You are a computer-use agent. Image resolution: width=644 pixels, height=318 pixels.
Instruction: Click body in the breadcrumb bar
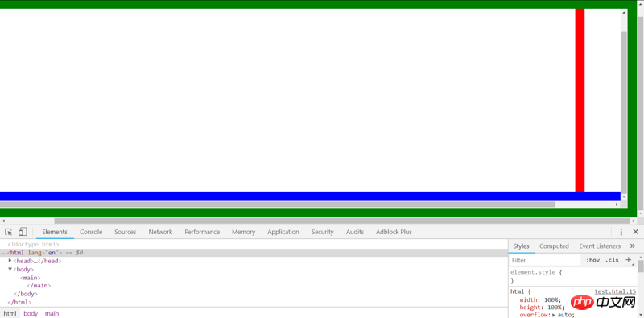click(x=31, y=313)
